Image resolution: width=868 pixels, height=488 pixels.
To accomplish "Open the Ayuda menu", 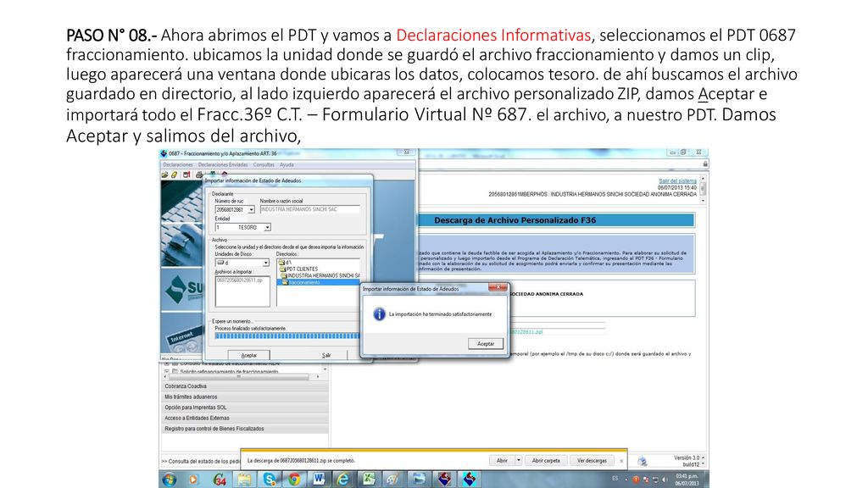I will coord(287,165).
